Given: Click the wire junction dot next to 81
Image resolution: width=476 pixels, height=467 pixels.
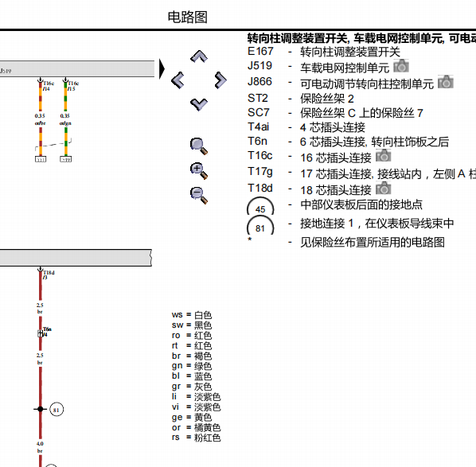Looking at the screenshot, I should (41, 409).
